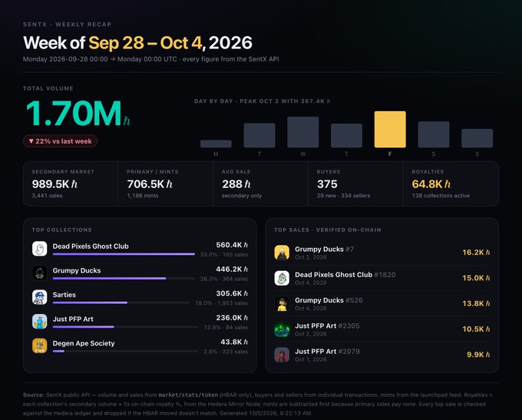Screen dimensions: 522x420
Task: Click the 236.0K collection volume
Action: tap(232, 318)
